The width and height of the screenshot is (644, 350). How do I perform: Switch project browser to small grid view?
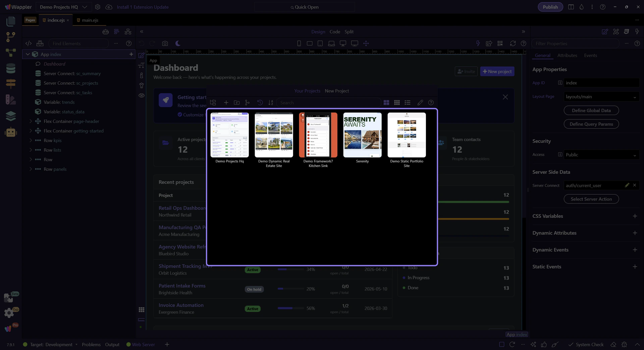(x=397, y=103)
